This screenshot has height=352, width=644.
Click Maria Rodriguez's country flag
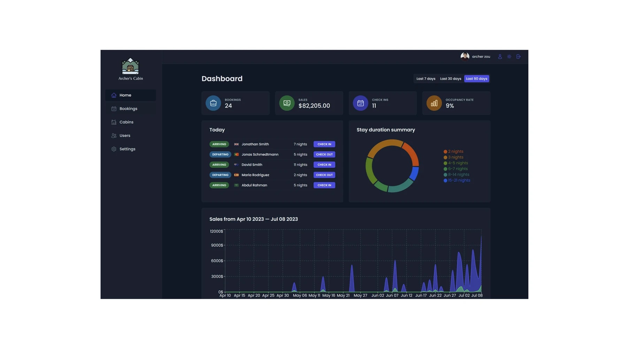pyautogui.click(x=236, y=175)
